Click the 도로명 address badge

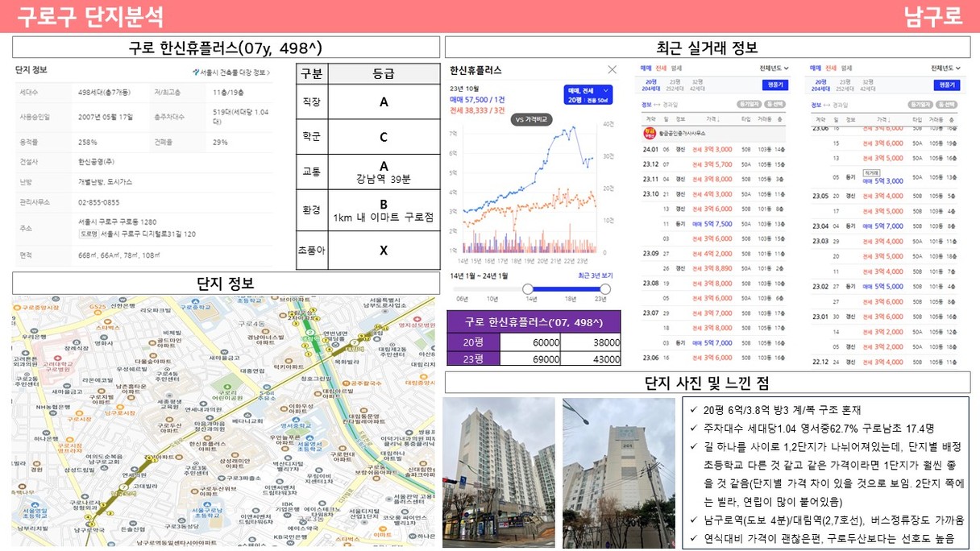pos(88,234)
